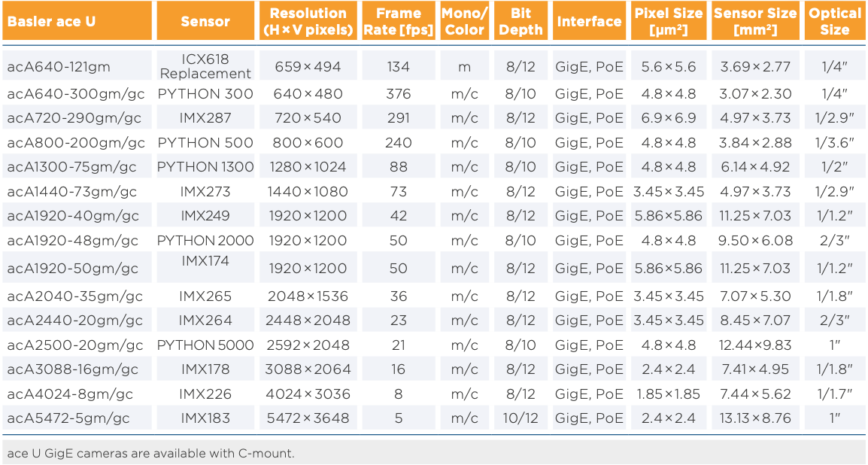
Task: Click the Pixel Size header cell
Action: [x=669, y=21]
